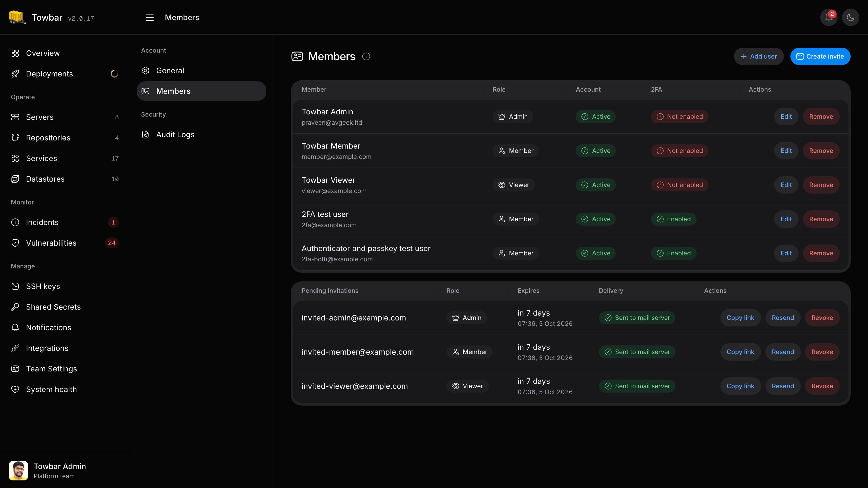Click Sent to mail server badge for invited-viewer
The image size is (868, 488).
click(x=637, y=386)
